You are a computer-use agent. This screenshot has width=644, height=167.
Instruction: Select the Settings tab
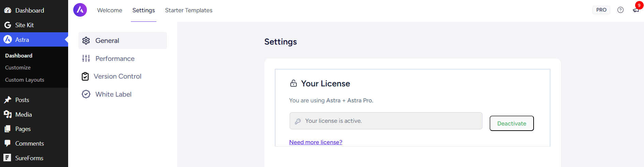(x=143, y=10)
